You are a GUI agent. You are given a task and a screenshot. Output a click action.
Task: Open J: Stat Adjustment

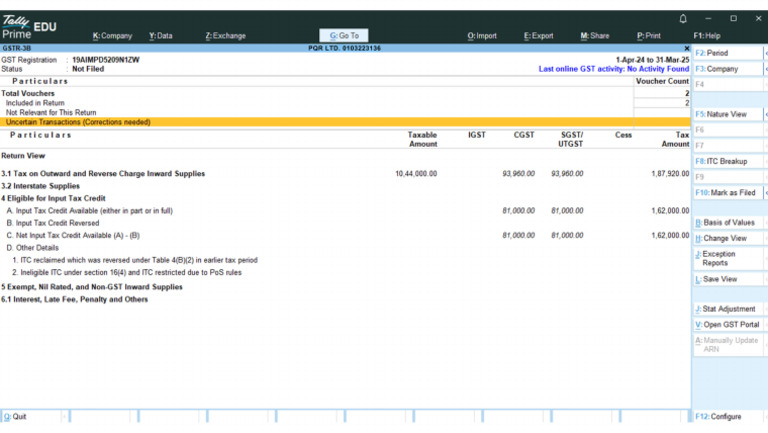tap(728, 309)
